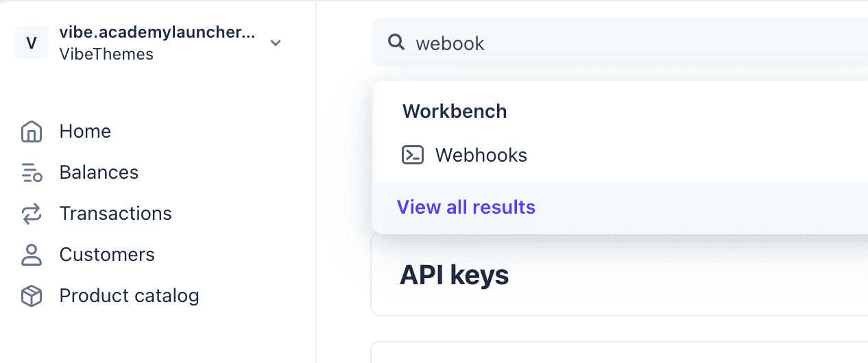Click the Home house icon
This screenshot has width=868, height=363.
(32, 132)
